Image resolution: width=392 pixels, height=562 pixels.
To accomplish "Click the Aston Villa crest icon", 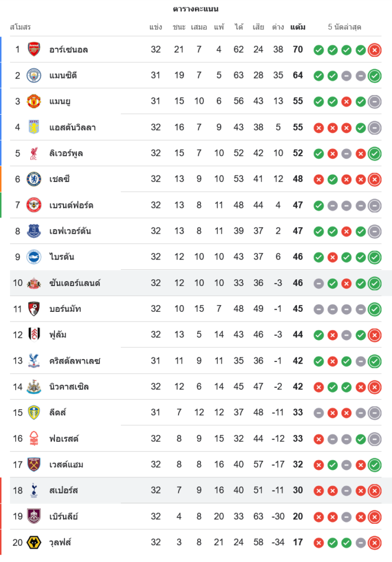I will click(34, 127).
